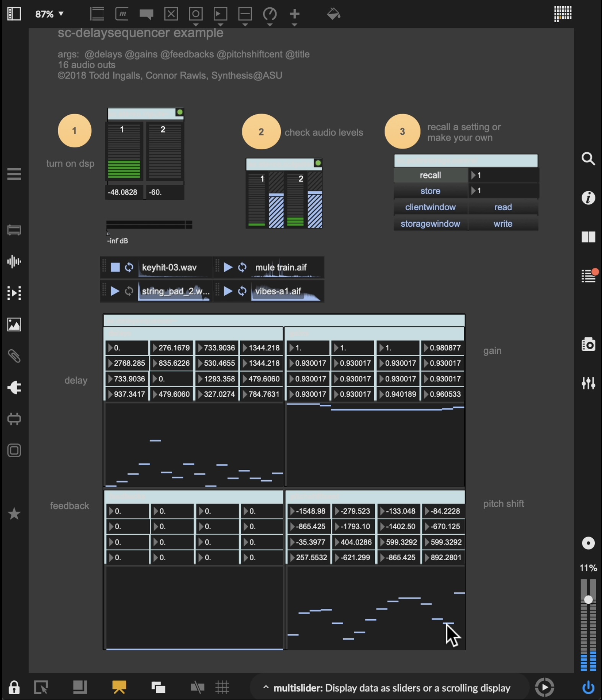Open the images browser icon
602x700 pixels.
click(14, 325)
